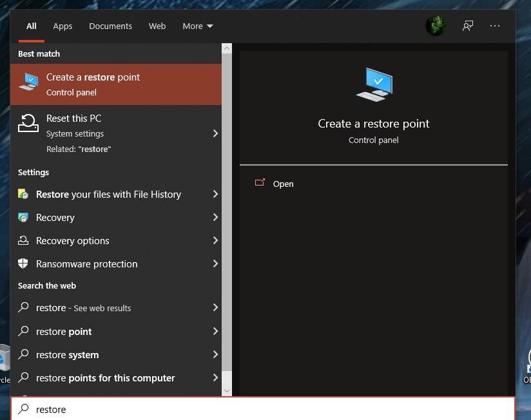This screenshot has width=531, height=420.
Task: Click the user profile avatar
Action: (x=436, y=26)
